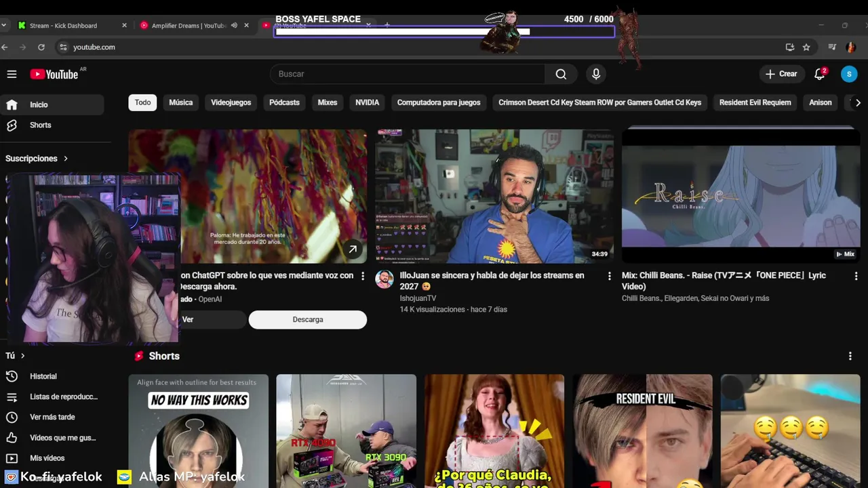Select the Resident Evil Requiem chip
This screenshot has height=488, width=868.
(x=755, y=102)
